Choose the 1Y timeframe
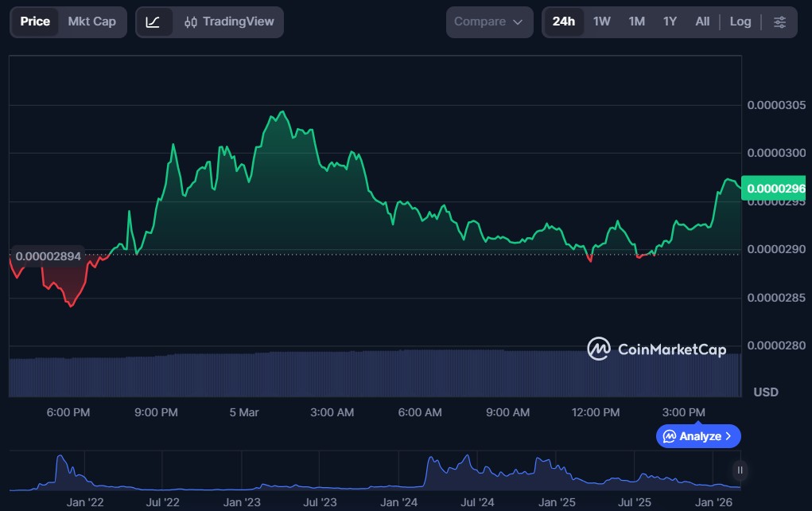 pyautogui.click(x=670, y=22)
